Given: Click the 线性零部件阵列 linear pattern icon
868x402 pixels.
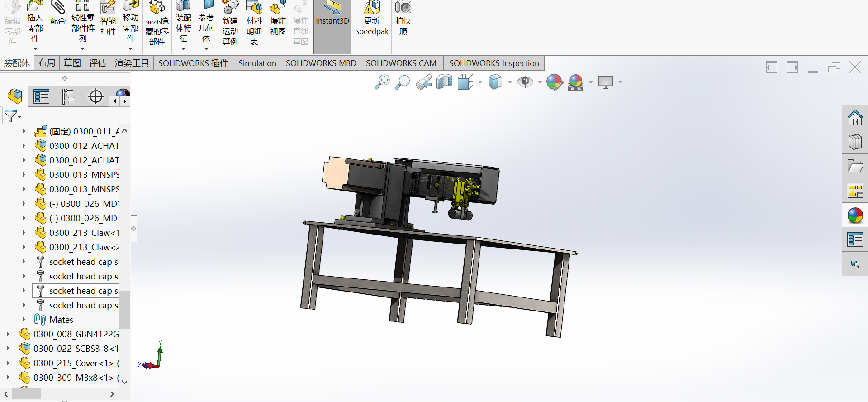Looking at the screenshot, I should tap(83, 6).
